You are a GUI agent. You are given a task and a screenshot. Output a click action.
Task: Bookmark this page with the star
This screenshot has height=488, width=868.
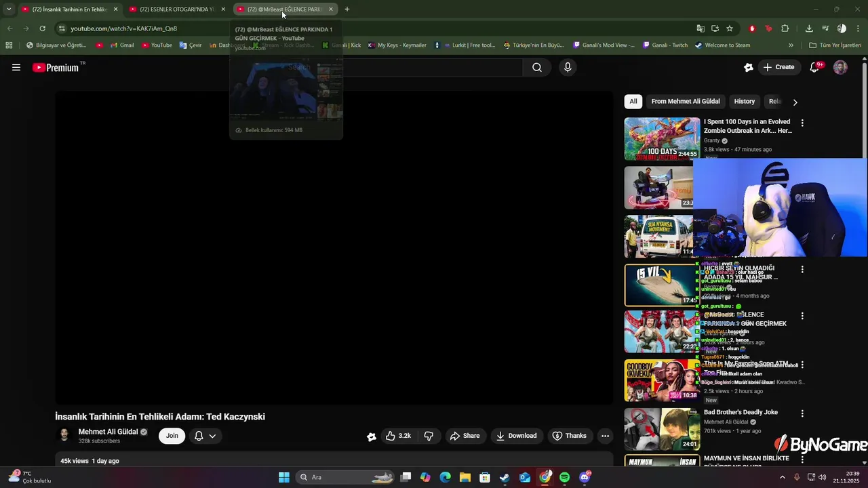pyautogui.click(x=730, y=28)
